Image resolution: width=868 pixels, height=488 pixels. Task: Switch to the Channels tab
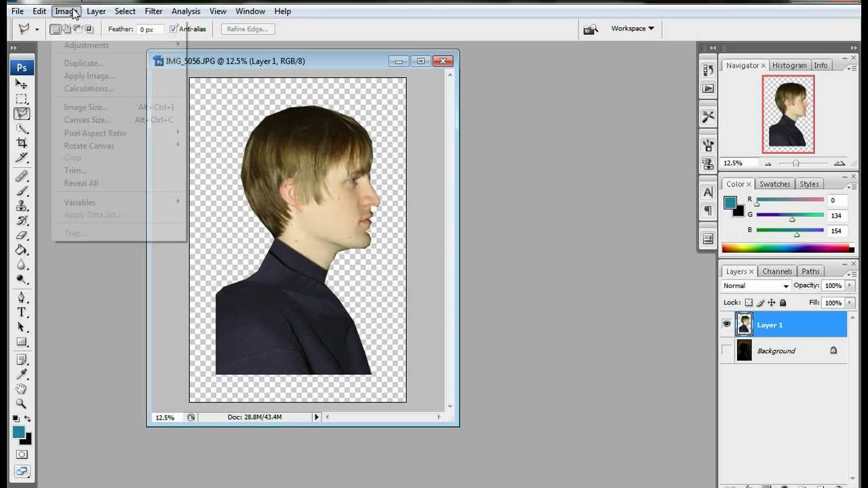[777, 271]
